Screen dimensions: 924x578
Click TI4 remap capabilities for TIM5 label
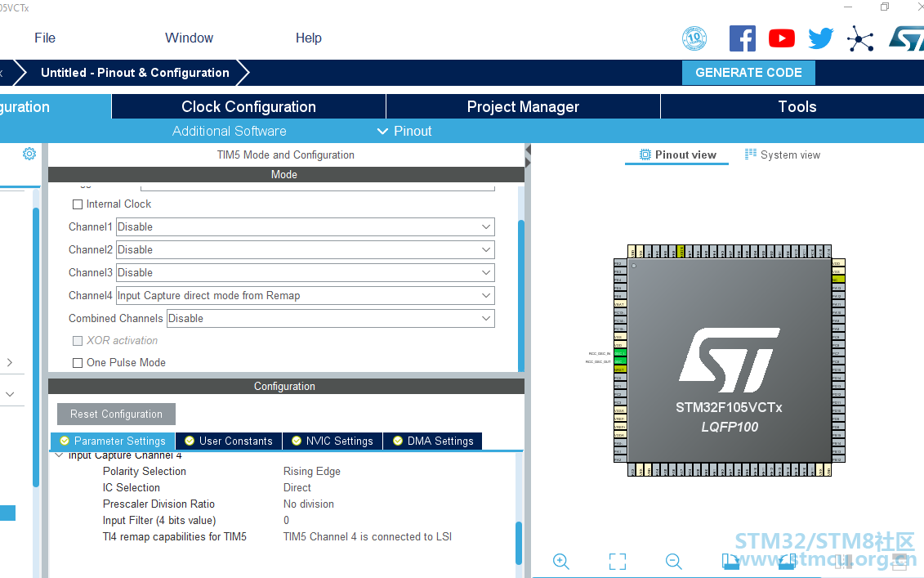point(175,536)
